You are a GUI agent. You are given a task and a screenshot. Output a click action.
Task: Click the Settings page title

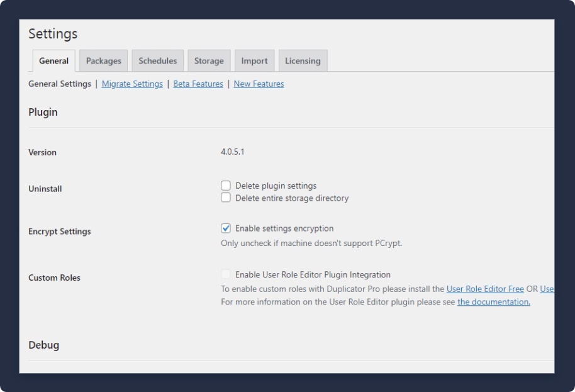point(53,34)
